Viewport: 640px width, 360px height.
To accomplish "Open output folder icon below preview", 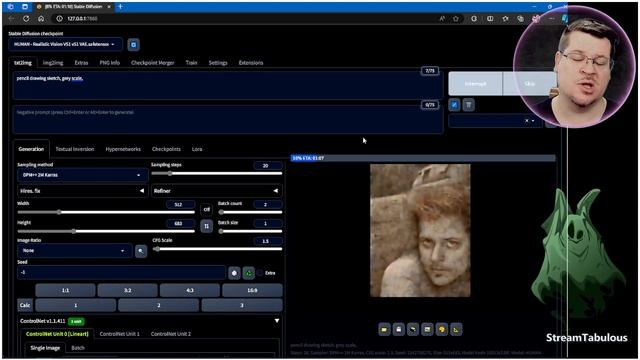I will point(384,329).
